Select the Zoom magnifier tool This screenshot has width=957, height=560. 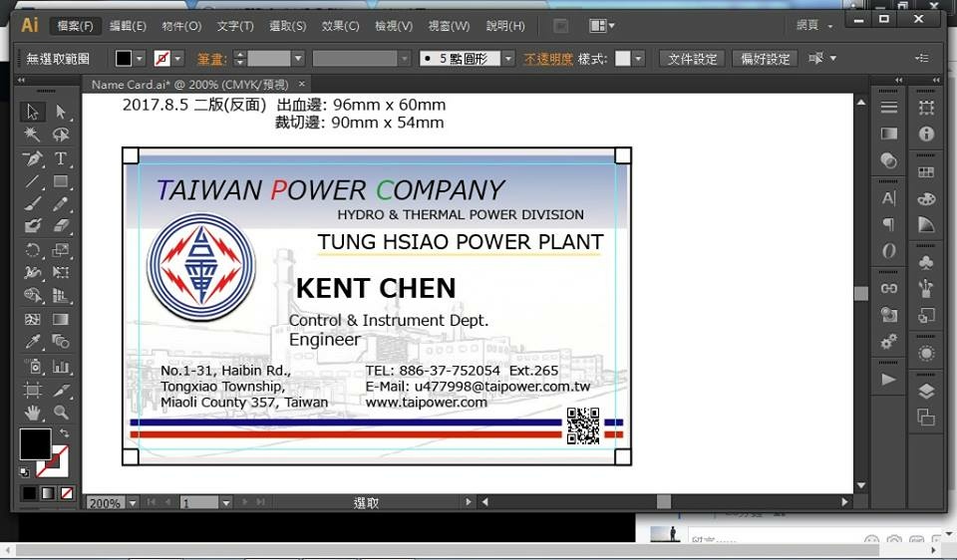60,413
